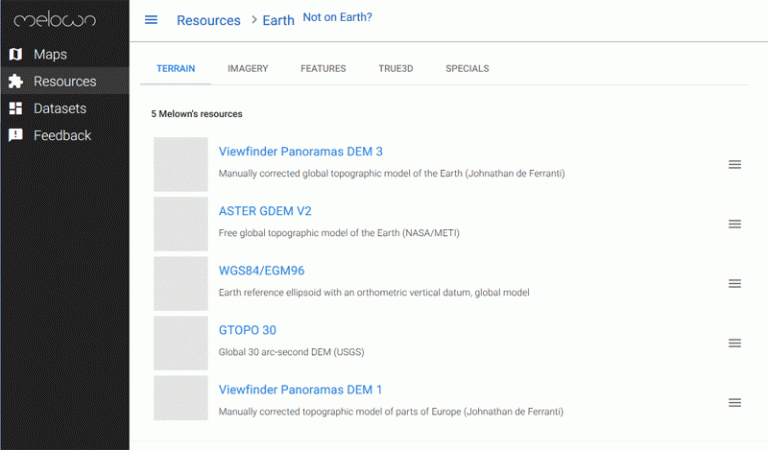This screenshot has height=450, width=768.
Task: Open options menu for ASTER GDEM V2
Action: [x=734, y=224]
